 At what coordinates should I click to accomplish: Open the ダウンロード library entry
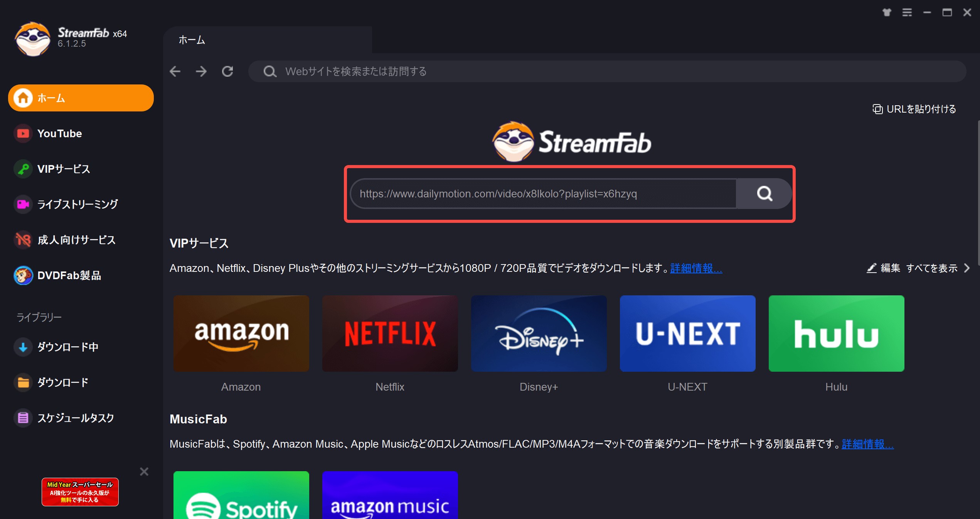point(81,383)
